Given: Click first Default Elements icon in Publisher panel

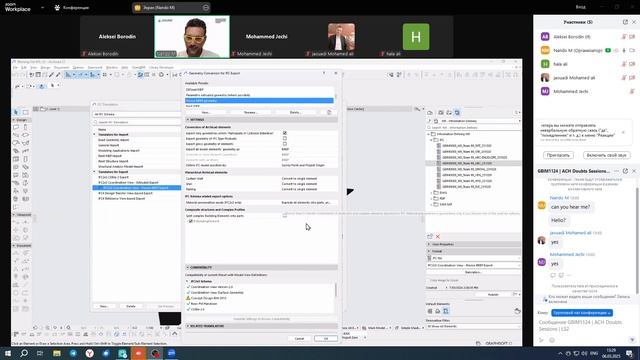Looking at the screenshot, I should click(x=430, y=311).
